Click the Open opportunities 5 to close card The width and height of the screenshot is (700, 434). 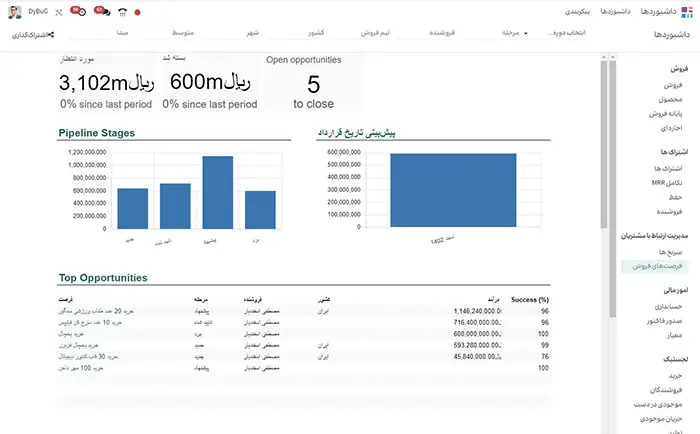(313, 83)
